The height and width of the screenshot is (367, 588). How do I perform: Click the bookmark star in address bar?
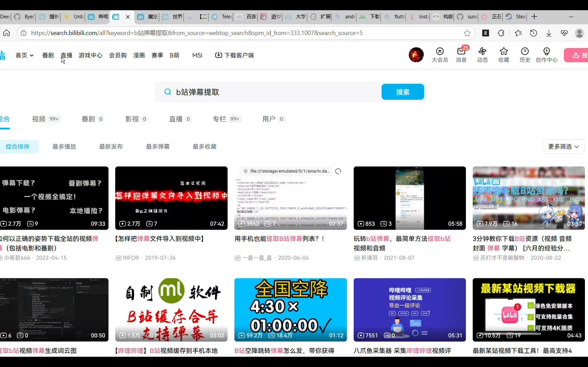coord(467,33)
